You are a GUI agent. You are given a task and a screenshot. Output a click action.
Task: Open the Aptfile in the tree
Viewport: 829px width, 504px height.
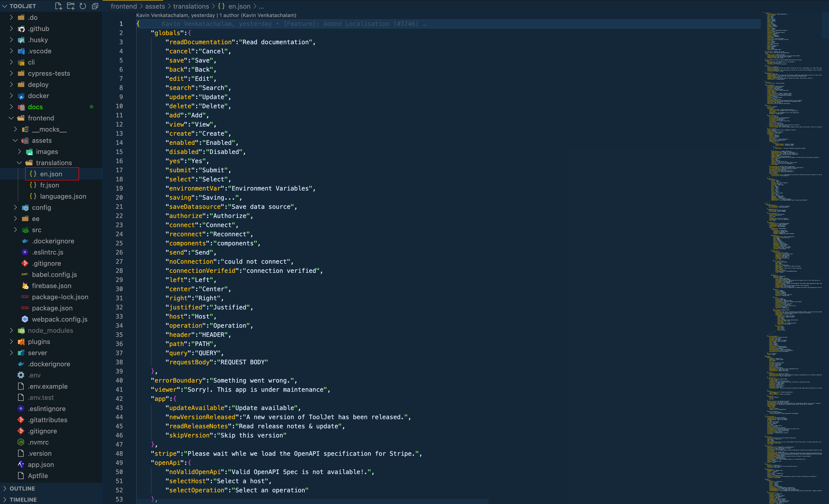pyautogui.click(x=38, y=476)
